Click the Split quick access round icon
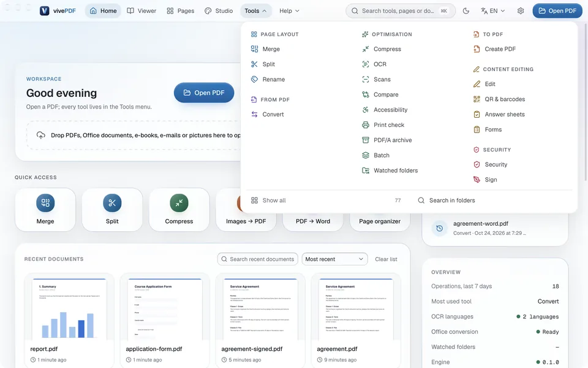 coord(112,203)
